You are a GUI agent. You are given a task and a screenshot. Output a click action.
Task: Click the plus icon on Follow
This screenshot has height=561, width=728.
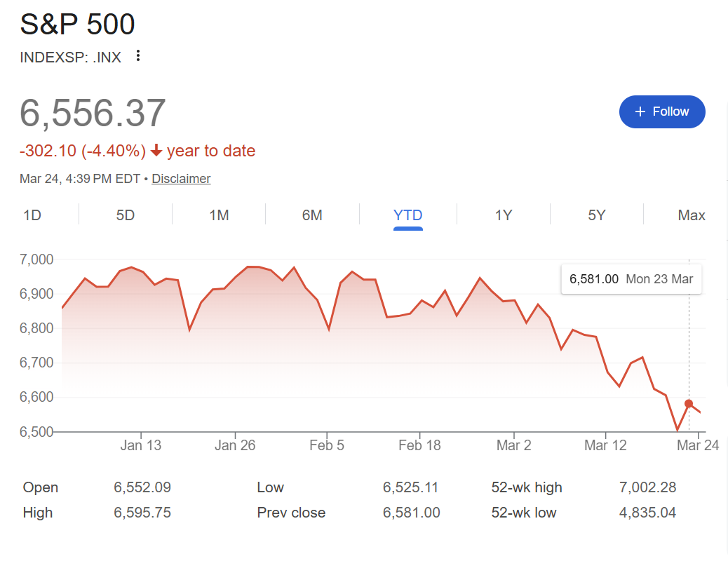point(640,112)
